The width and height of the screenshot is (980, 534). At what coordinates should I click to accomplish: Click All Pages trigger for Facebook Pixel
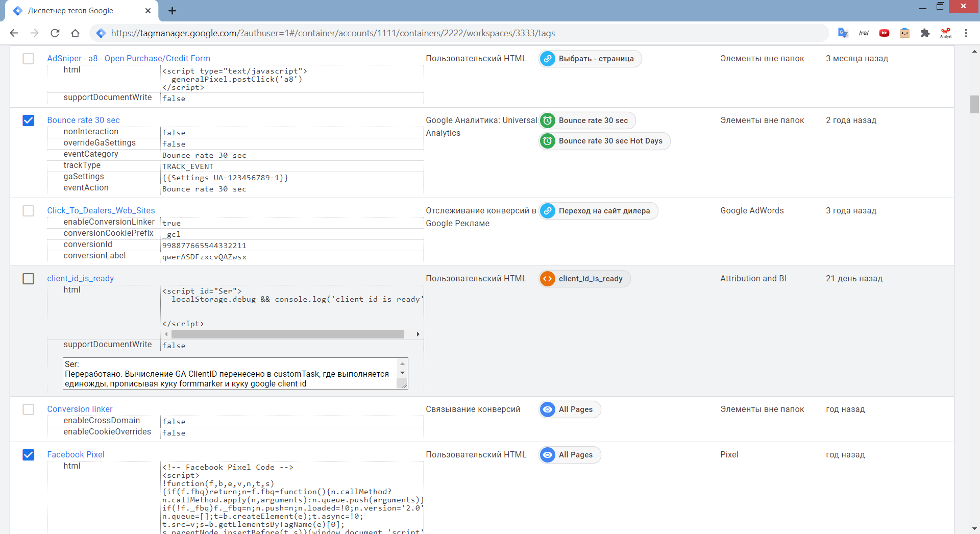[x=570, y=455]
